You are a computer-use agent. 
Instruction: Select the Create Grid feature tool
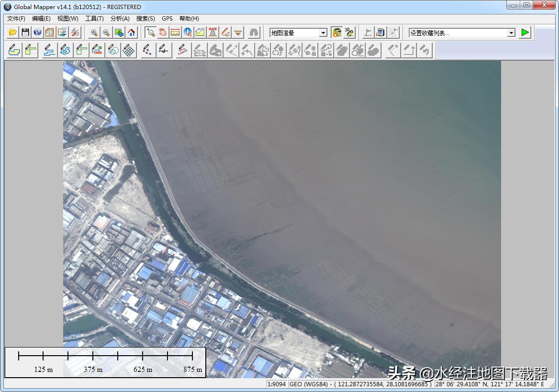tap(128, 50)
